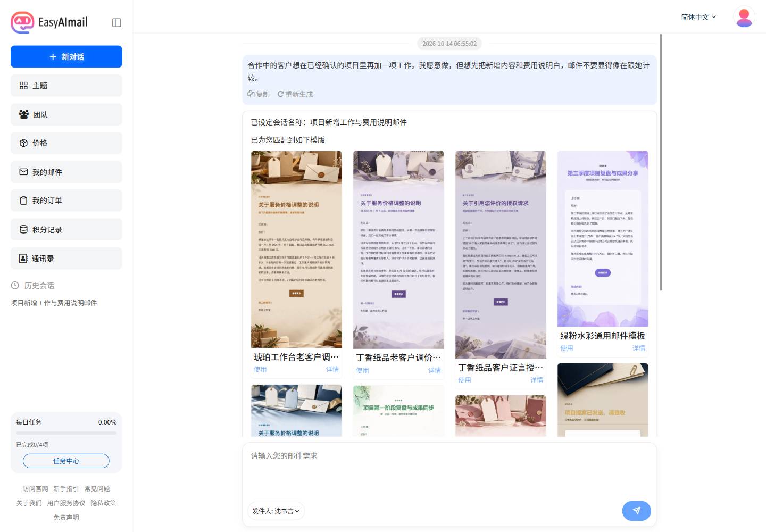Viewport: 766px width, 532px height.
Task: Start a new conversation with 新对话
Action: pos(66,57)
